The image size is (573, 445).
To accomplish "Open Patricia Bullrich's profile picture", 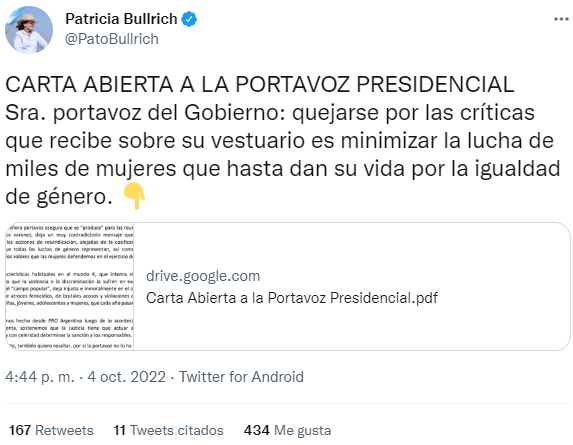I will (29, 30).
